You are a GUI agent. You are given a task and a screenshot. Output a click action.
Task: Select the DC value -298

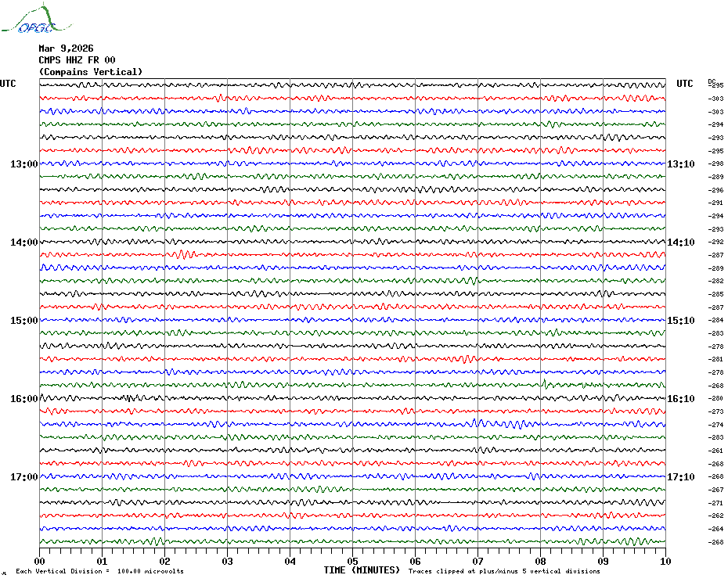point(715,163)
